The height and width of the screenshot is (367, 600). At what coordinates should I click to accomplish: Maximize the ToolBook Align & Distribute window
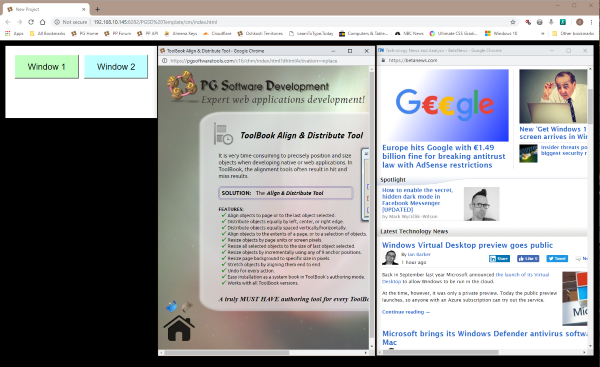point(350,51)
